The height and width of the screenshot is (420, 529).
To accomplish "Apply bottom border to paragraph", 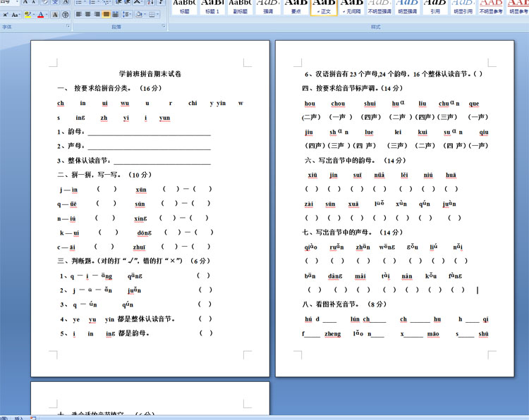I will pyautogui.click(x=152, y=14).
